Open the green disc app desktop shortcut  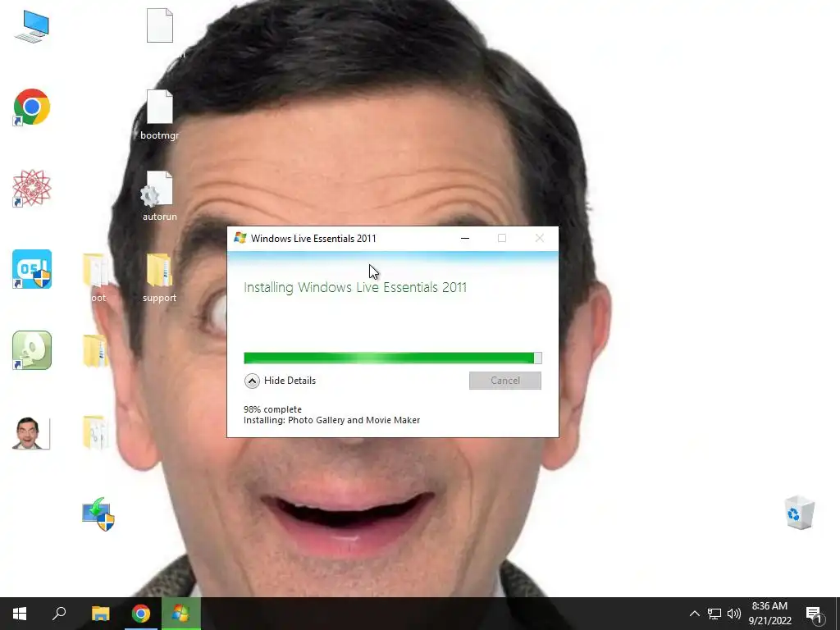click(x=32, y=350)
